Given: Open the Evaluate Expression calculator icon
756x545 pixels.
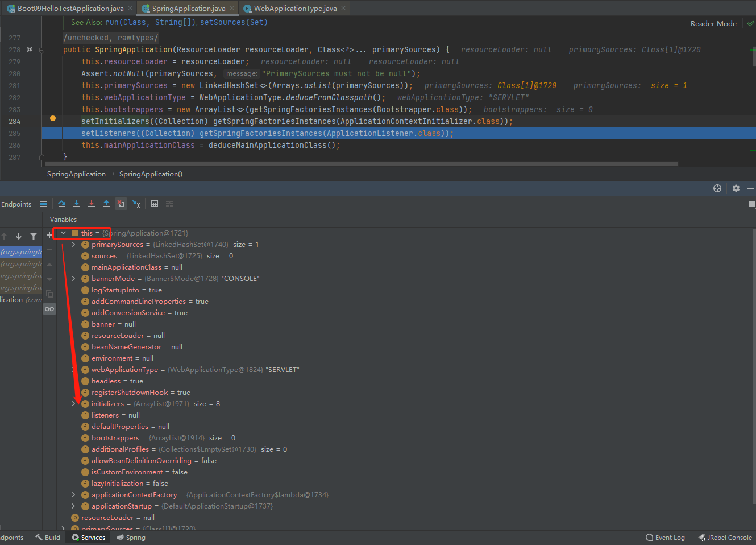Looking at the screenshot, I should pyautogui.click(x=155, y=204).
